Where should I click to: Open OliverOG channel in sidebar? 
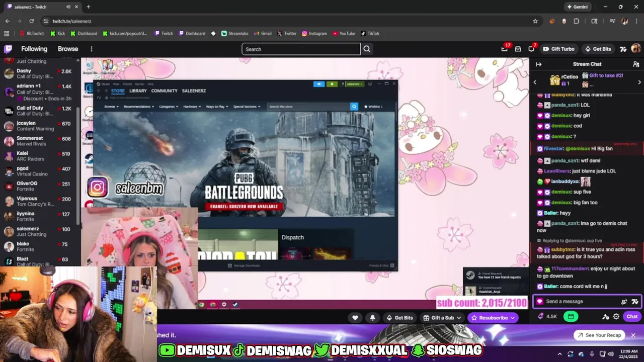coord(39,187)
